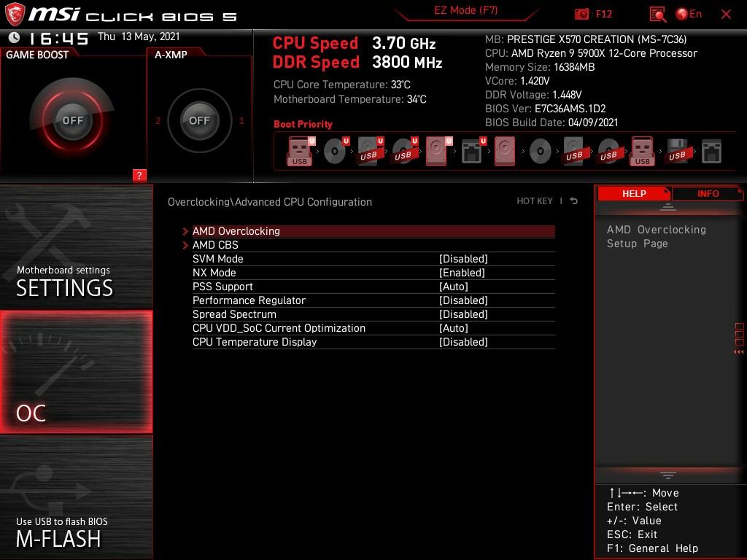This screenshot has width=747, height=560.
Task: Click the BIOS Ver E7C36AMS.1D2 text
Action: pos(545,109)
